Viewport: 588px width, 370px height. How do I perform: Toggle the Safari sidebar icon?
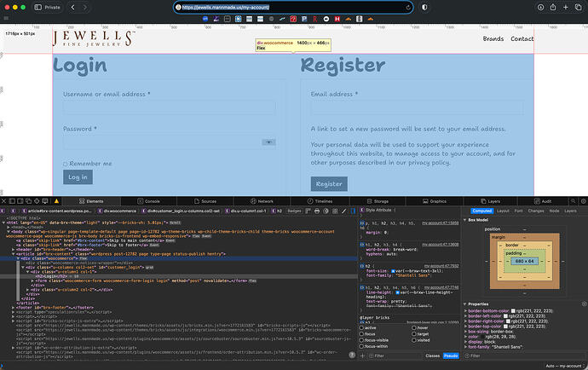point(37,7)
